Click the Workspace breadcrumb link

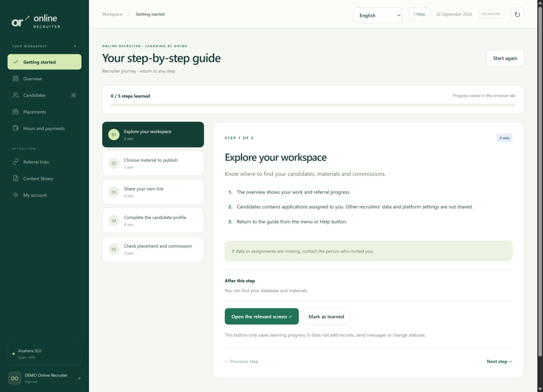(112, 14)
